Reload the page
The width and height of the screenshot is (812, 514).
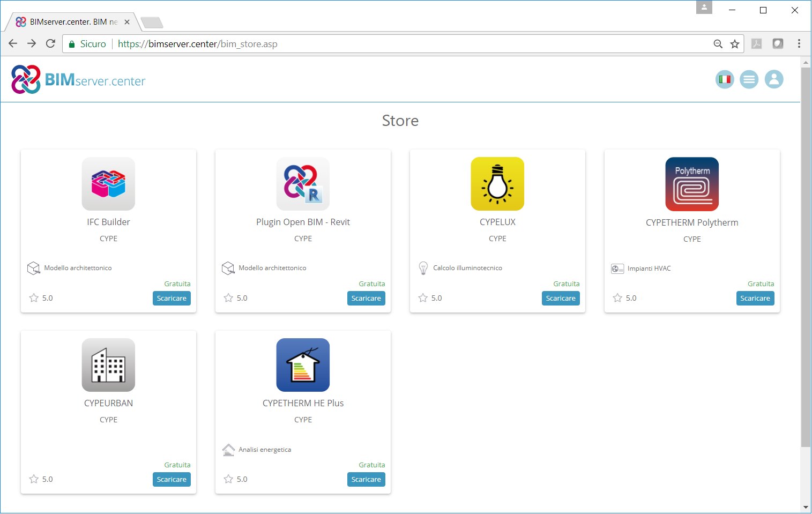point(50,44)
